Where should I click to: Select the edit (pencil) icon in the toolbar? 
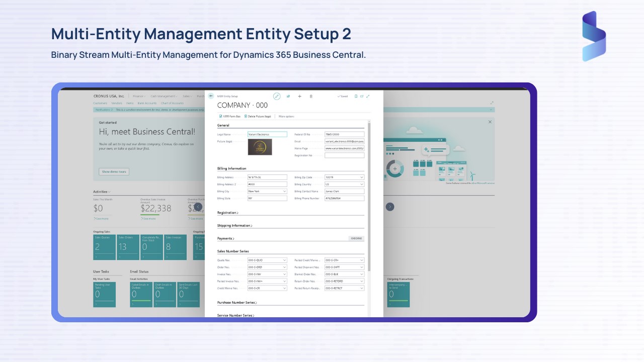tap(277, 97)
